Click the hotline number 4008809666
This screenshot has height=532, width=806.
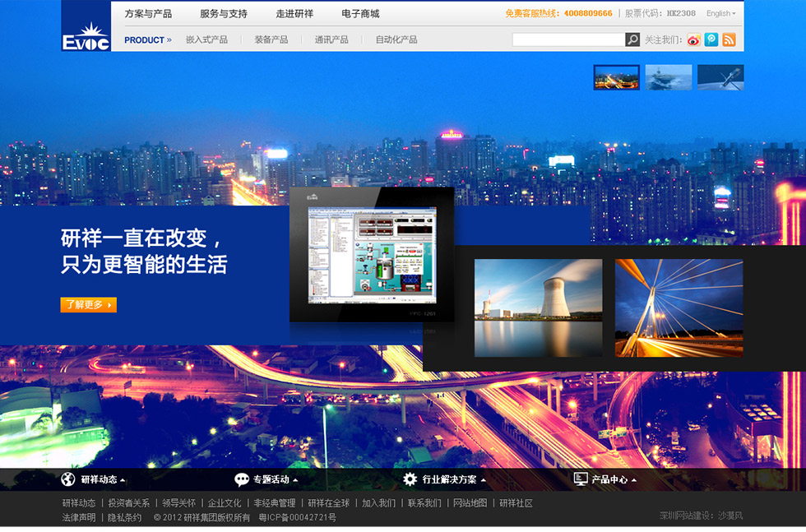pyautogui.click(x=588, y=13)
